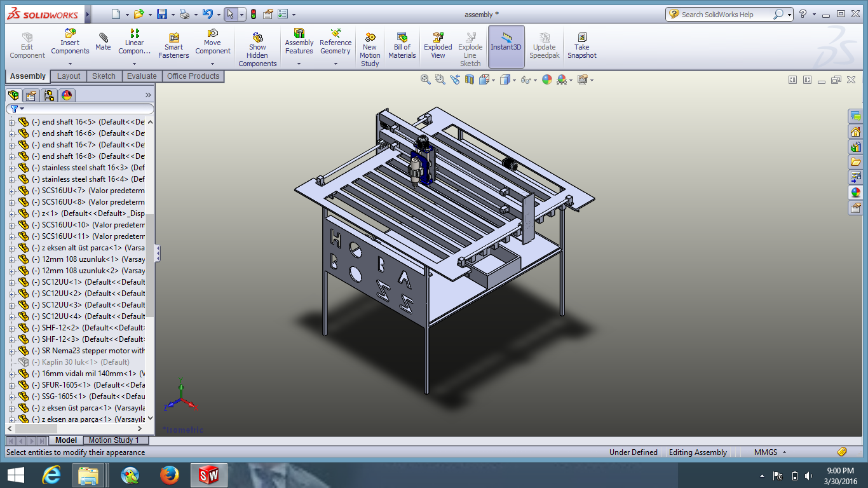Screen dimensions: 868x488
Task: Open Move Component dropdown arrow
Action: [x=213, y=64]
